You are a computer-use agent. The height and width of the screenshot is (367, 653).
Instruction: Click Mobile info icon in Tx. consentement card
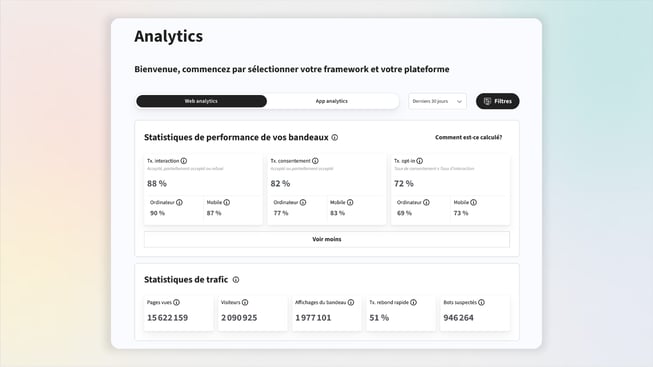(x=350, y=202)
